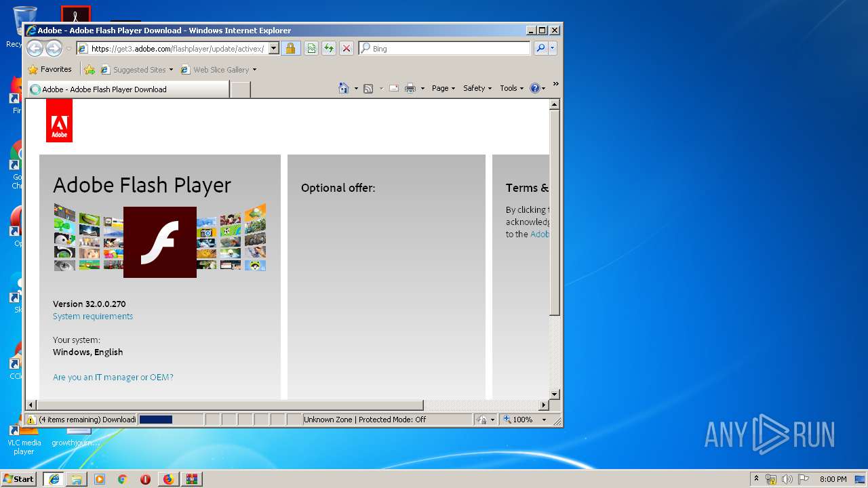Open search provider options dropdown
The image size is (868, 488).
tap(553, 48)
